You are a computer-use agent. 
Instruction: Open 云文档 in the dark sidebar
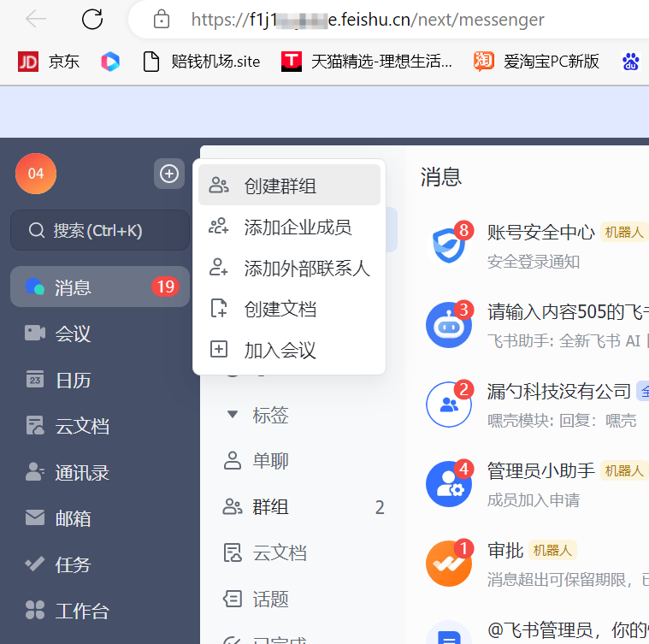[x=100, y=426]
